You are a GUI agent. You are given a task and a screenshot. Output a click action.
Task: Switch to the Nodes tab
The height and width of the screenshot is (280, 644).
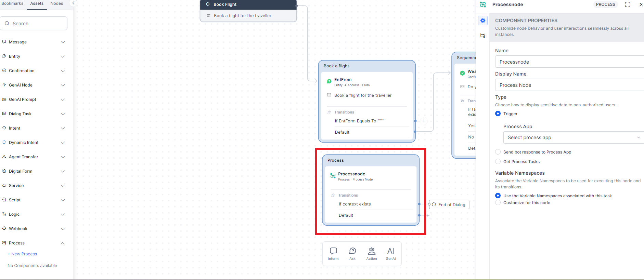(x=57, y=3)
